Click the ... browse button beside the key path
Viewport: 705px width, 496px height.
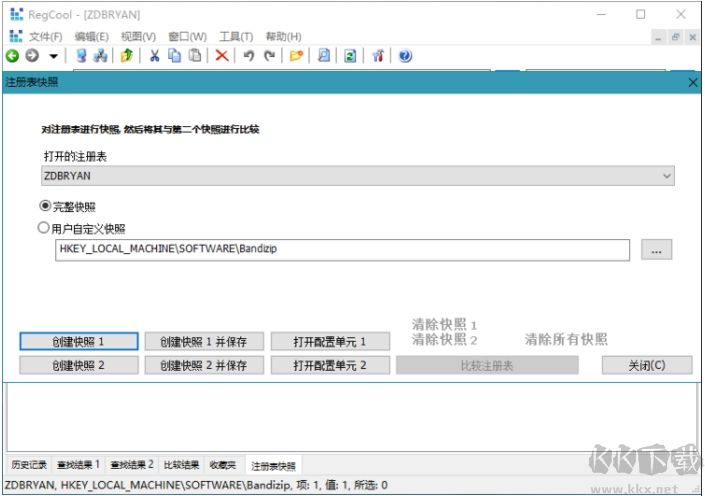[x=656, y=250]
